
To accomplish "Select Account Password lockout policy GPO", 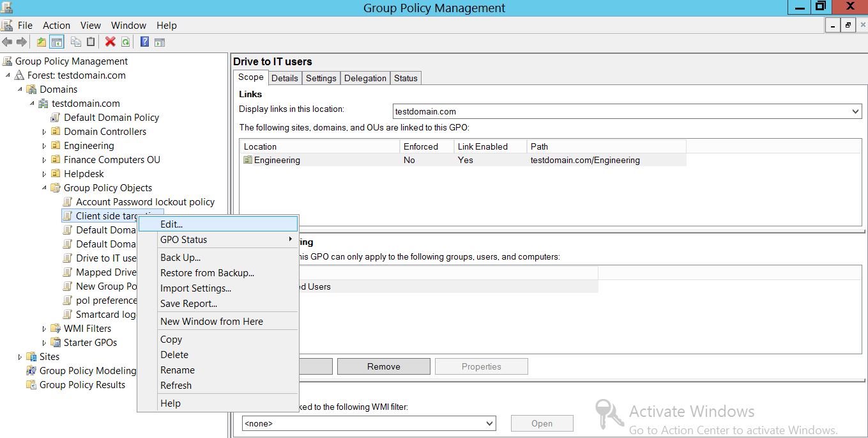I will 145,202.
